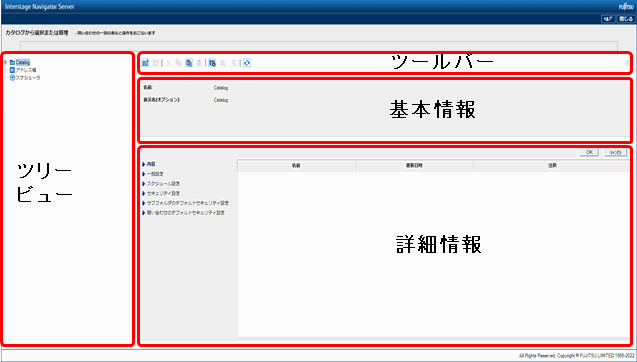The height and width of the screenshot is (362, 637).
Task: Click the grayed delete trash icon
Action: 199,63
